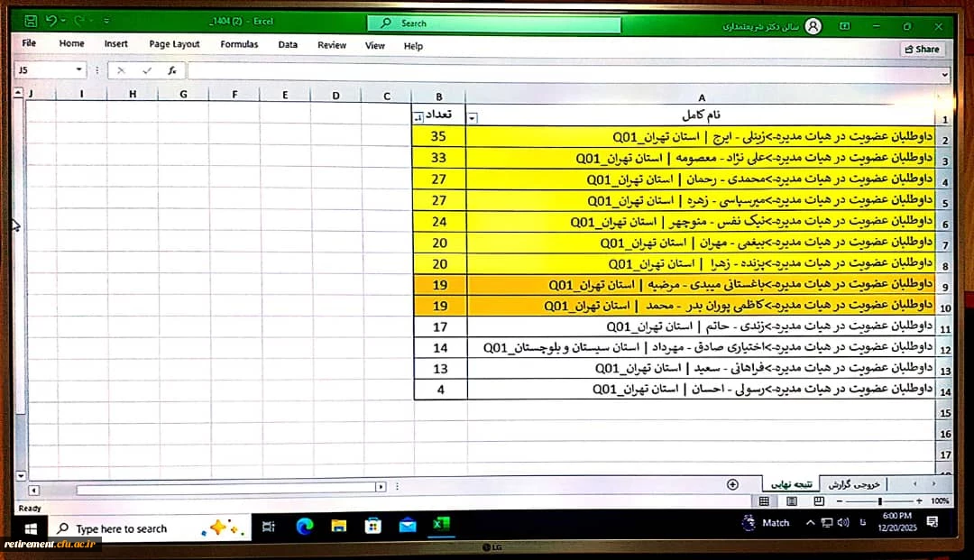
Task: Open filter dropdown on نام کامل header
Action: [x=473, y=116]
